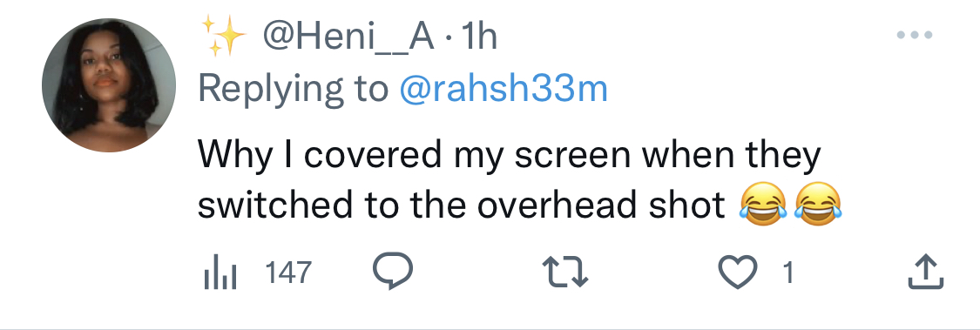Click the 'Replying to' label text

coord(293,90)
